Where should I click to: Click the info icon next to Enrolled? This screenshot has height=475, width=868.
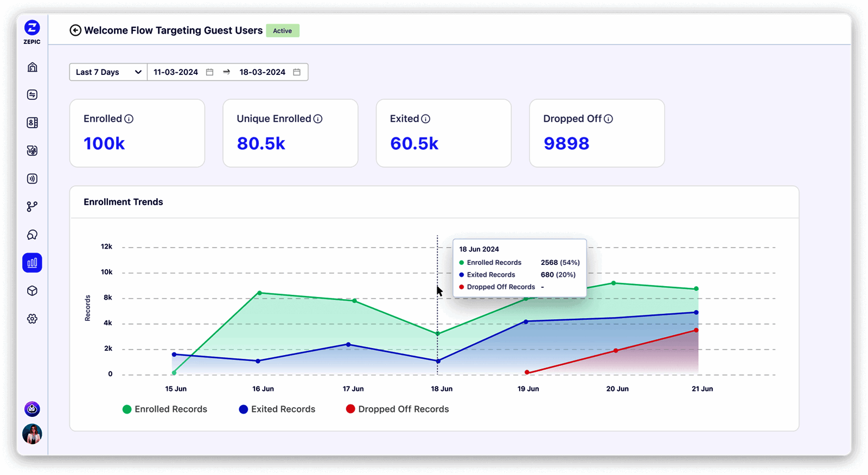click(x=129, y=119)
